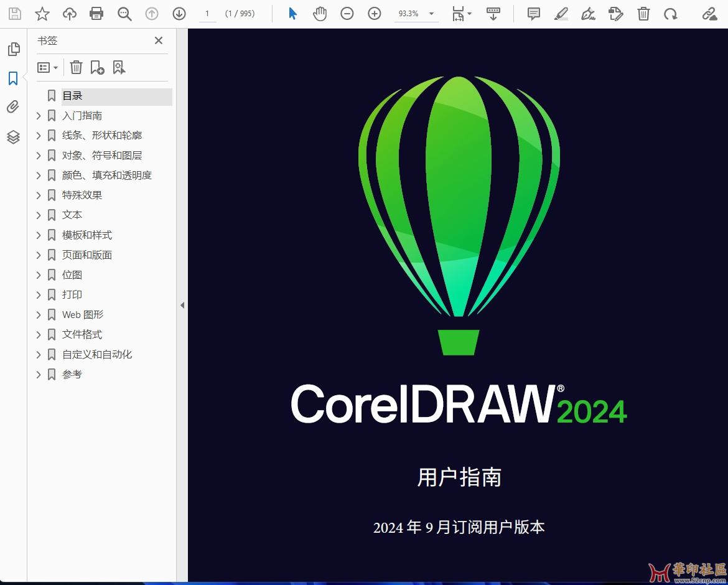This screenshot has width=728, height=585.
Task: Expand the 文本 bookmark
Action: (39, 215)
